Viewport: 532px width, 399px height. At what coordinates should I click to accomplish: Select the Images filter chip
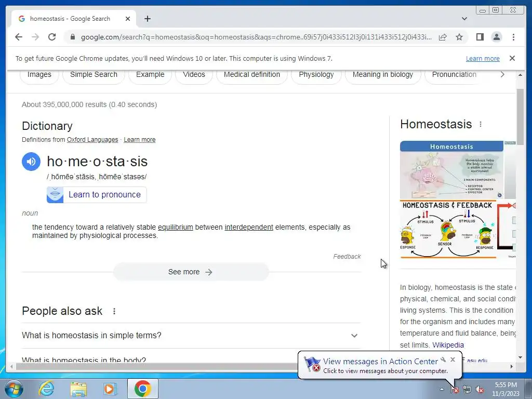pyautogui.click(x=39, y=75)
